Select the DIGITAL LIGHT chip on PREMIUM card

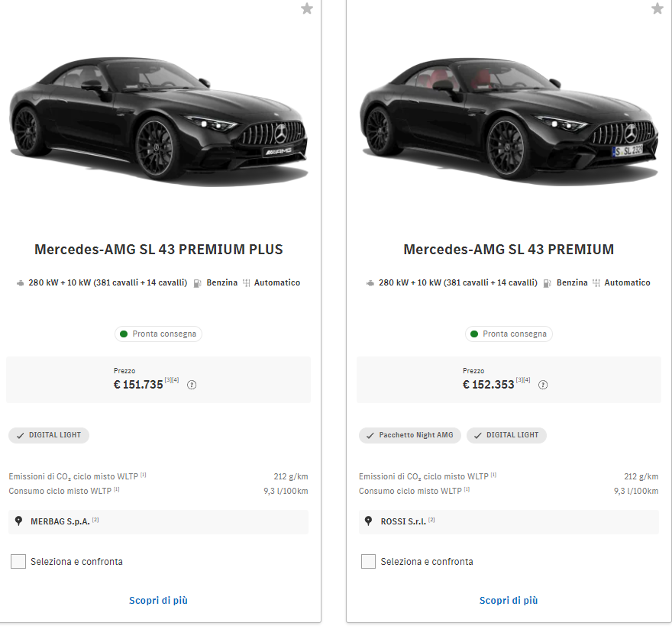(x=506, y=435)
